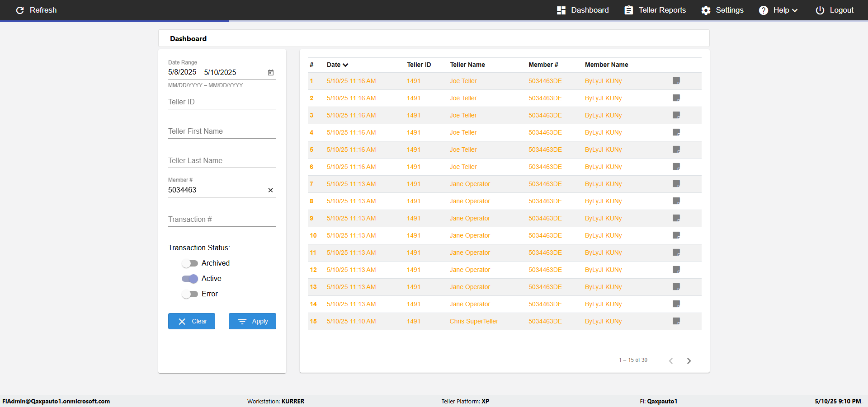868x407 pixels.
Task: Open note icon for row 10
Action: tap(676, 235)
